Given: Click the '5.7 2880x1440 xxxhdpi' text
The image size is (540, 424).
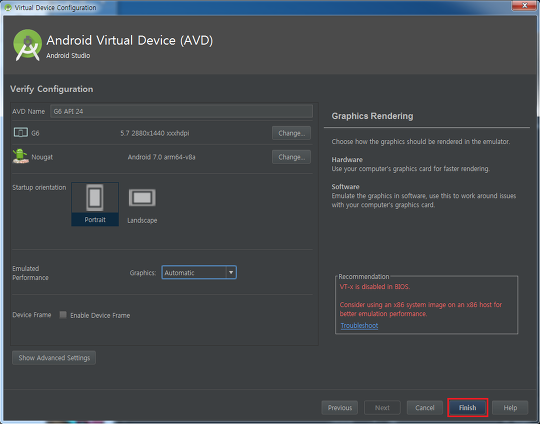Looking at the screenshot, I should (x=155, y=133).
